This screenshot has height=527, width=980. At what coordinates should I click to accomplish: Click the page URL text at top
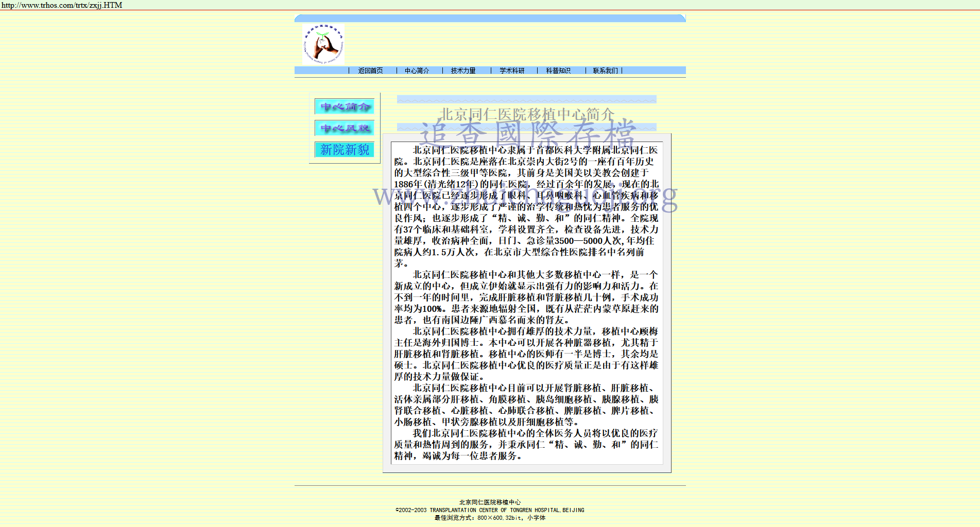point(62,5)
